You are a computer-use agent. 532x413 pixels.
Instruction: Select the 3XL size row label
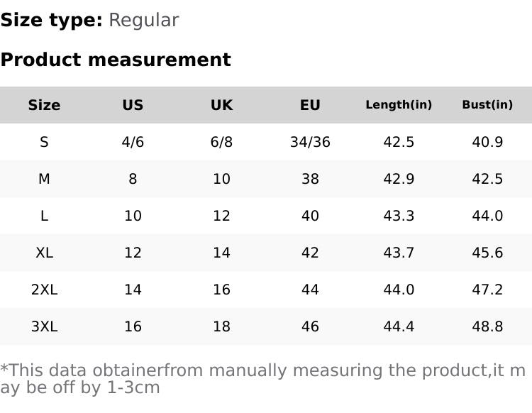[44, 326]
